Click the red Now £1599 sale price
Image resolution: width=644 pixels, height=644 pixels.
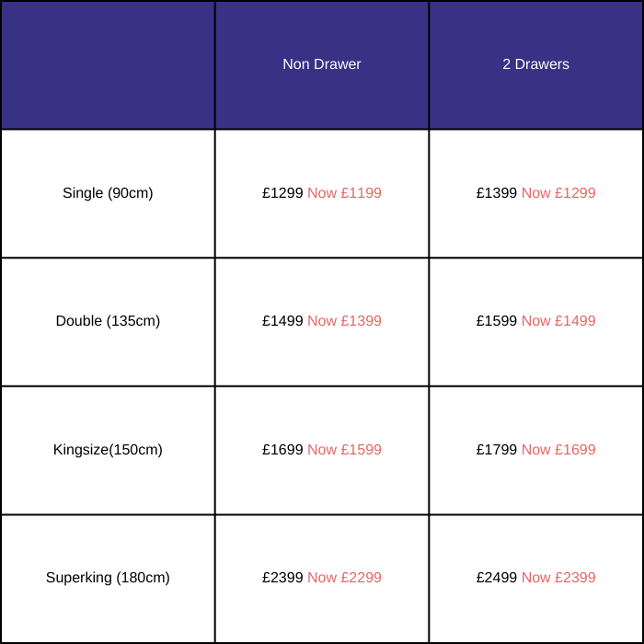[x=344, y=450]
